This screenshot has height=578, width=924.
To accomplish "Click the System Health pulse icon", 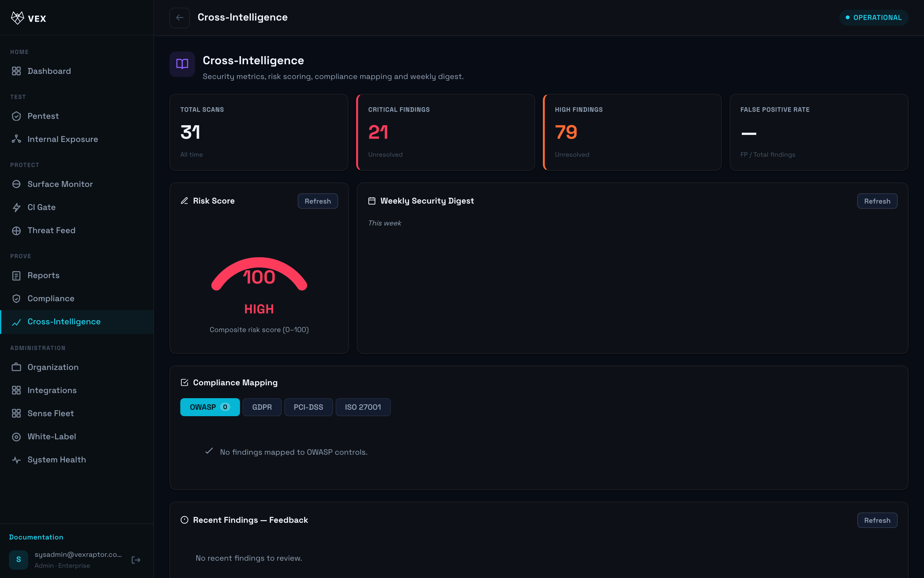I will point(16,460).
